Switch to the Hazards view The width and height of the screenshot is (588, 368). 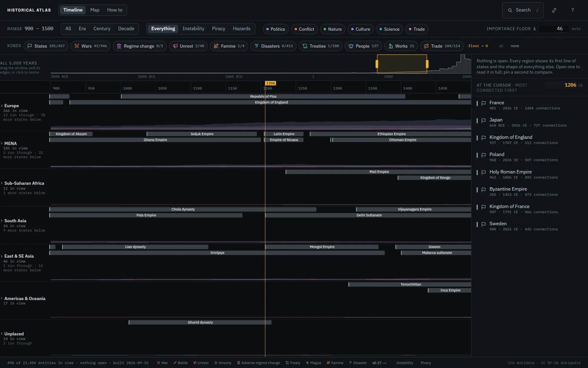point(241,29)
